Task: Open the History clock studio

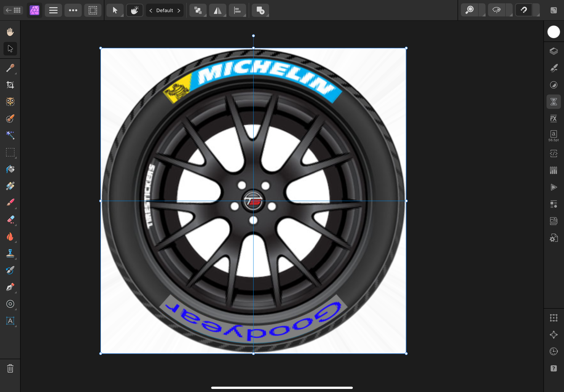Action: [x=554, y=352]
